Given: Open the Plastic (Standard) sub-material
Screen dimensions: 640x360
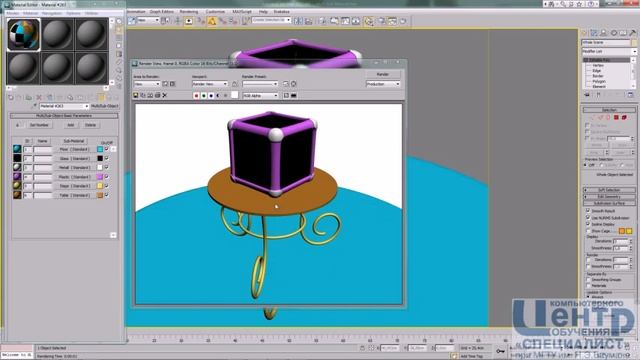Looking at the screenshot, I should click(74, 177).
